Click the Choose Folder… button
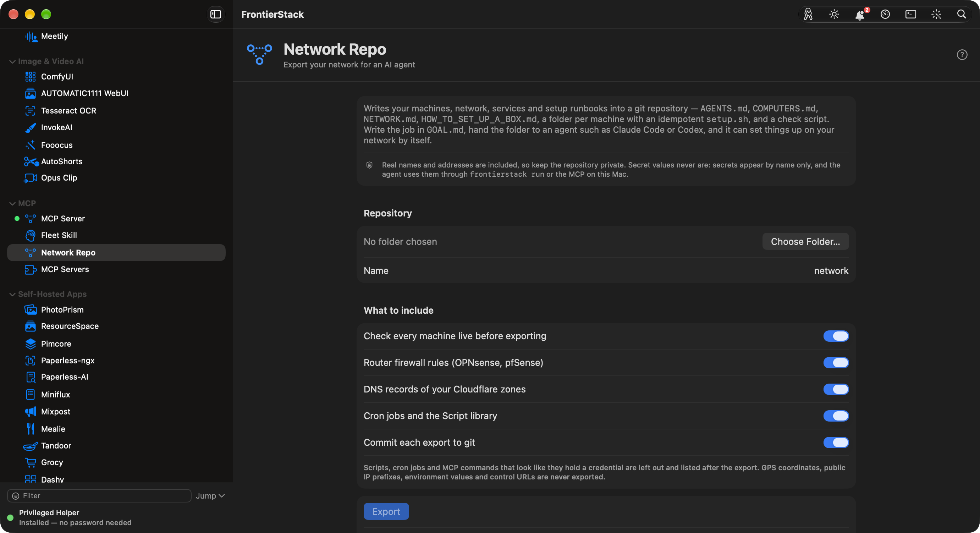 805,242
